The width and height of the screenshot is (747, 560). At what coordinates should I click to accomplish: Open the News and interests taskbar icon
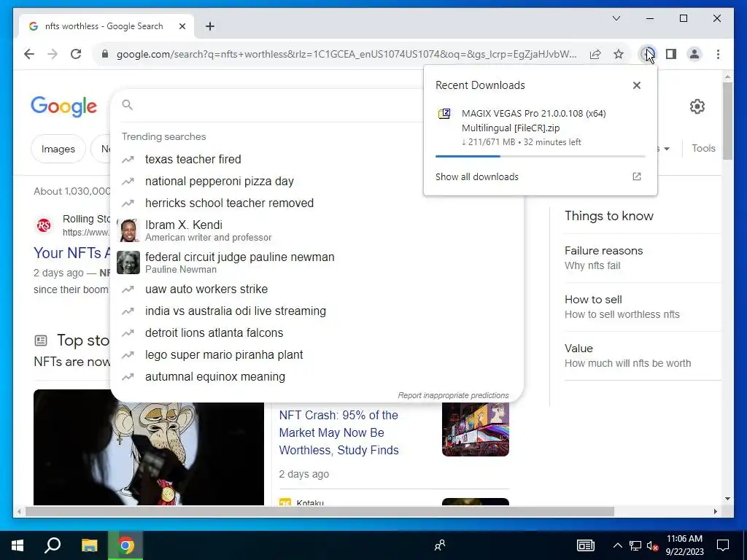[586, 545]
